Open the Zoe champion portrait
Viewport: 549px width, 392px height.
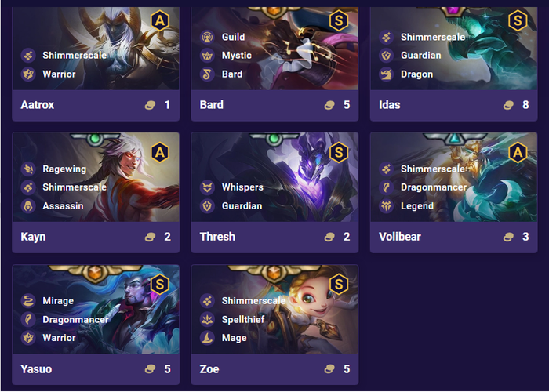274,309
